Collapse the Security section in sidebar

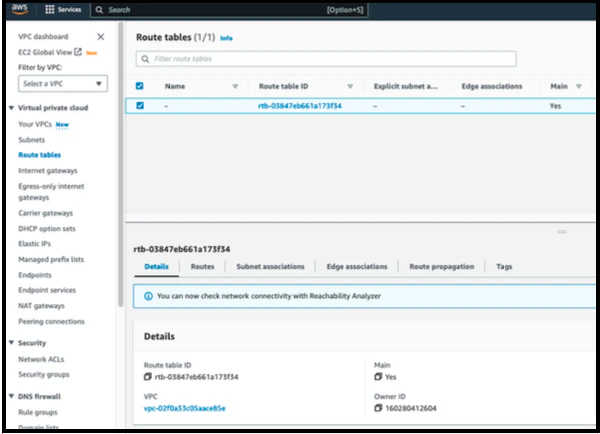[x=11, y=343]
